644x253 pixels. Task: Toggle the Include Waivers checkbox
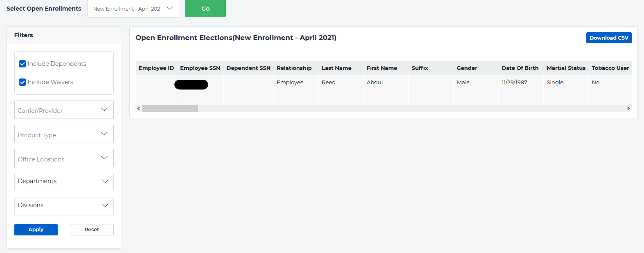coord(23,82)
